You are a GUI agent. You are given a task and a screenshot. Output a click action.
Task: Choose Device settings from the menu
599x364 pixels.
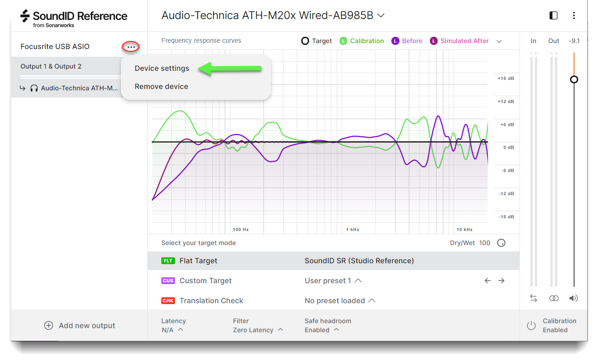162,69
